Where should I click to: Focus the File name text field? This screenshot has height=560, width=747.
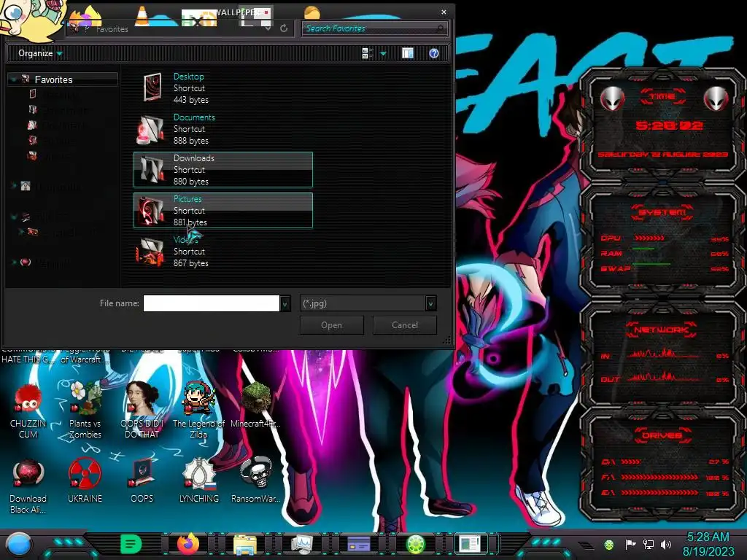(x=211, y=303)
